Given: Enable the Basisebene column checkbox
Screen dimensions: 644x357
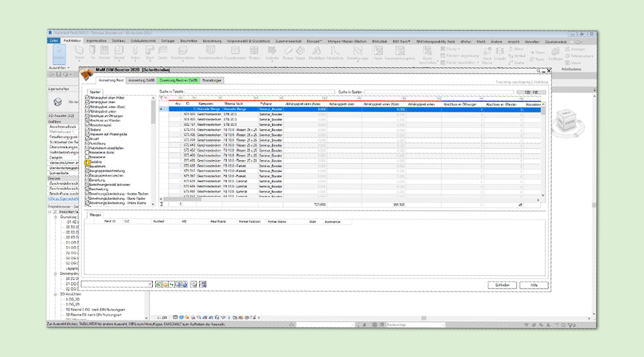Looking at the screenshot, I should click(87, 157).
